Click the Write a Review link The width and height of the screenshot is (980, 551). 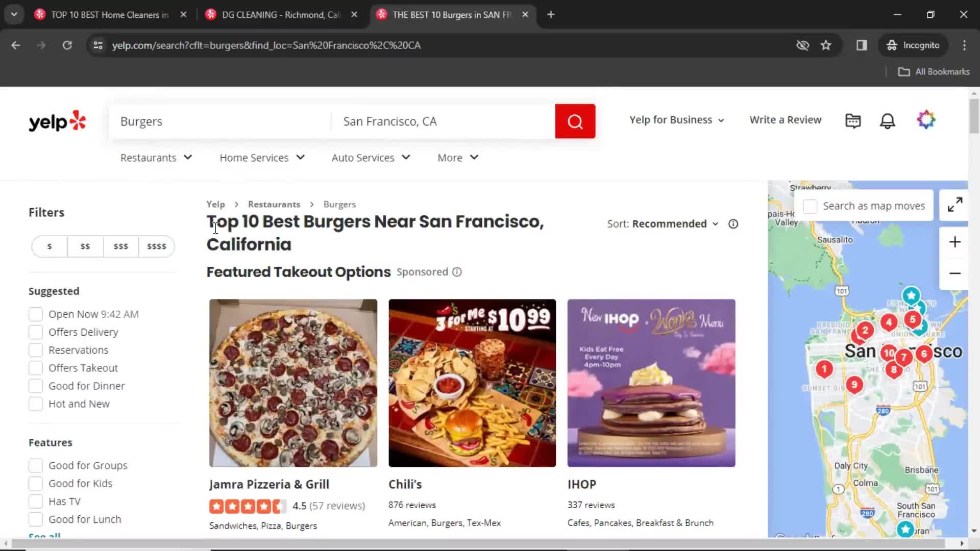click(786, 120)
